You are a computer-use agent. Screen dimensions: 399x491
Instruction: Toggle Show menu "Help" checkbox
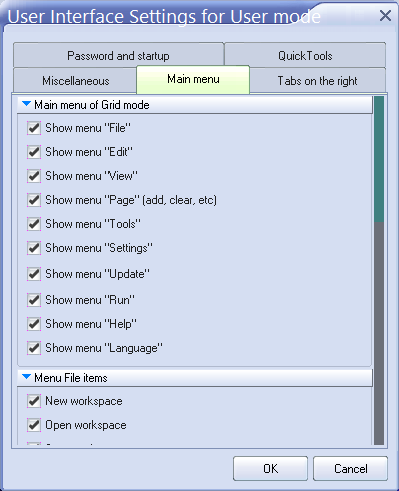(x=34, y=324)
